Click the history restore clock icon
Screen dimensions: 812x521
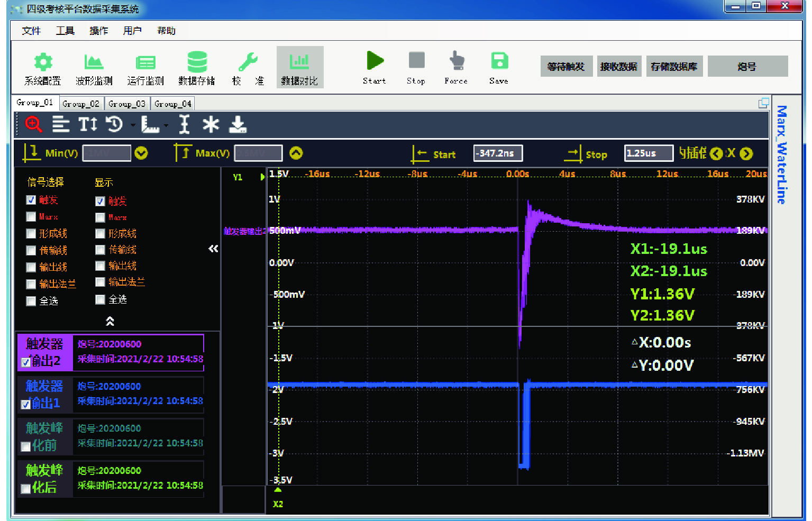point(114,124)
